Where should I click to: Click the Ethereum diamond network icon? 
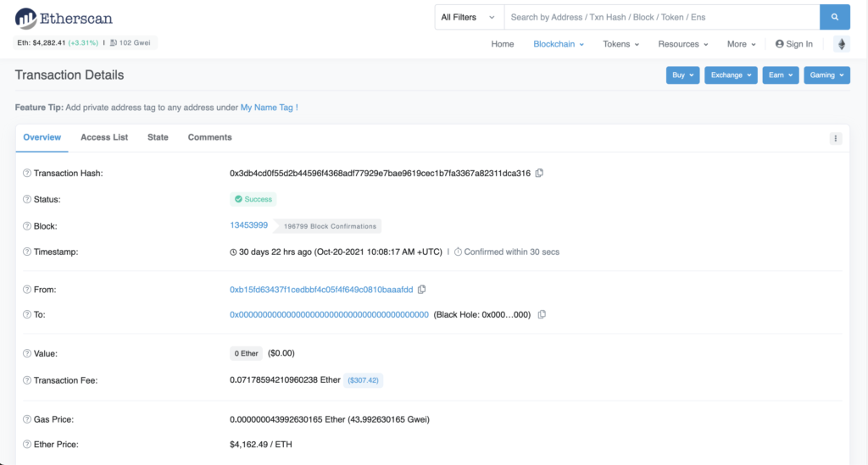842,44
